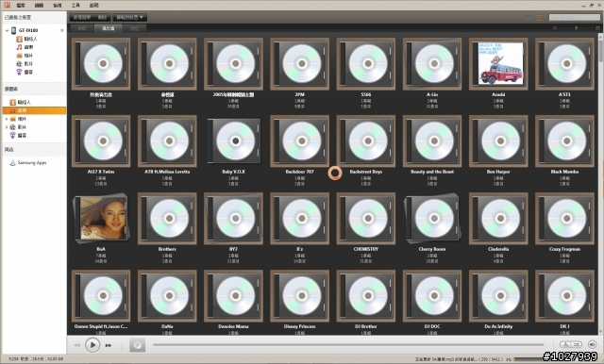Viewport: 604px width, 364px height.
Task: Switch to the Album tab left of selected tab
Action: (x=82, y=28)
